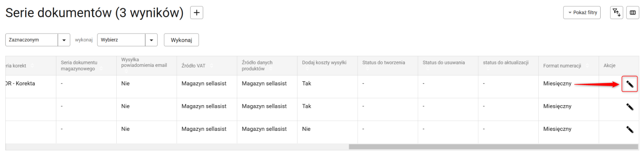Open the Wybierz action dropdown
Viewport: 644px width, 155px height.
(x=151, y=40)
